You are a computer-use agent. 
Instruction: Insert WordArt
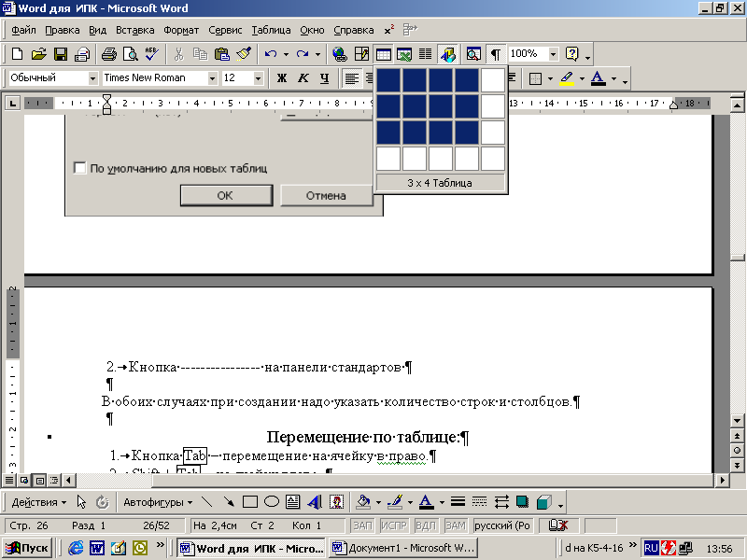(315, 502)
